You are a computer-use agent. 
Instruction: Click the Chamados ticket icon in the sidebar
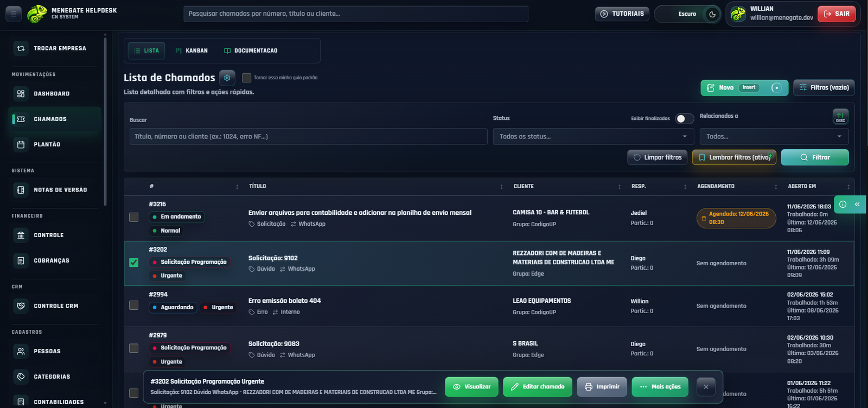click(x=21, y=119)
